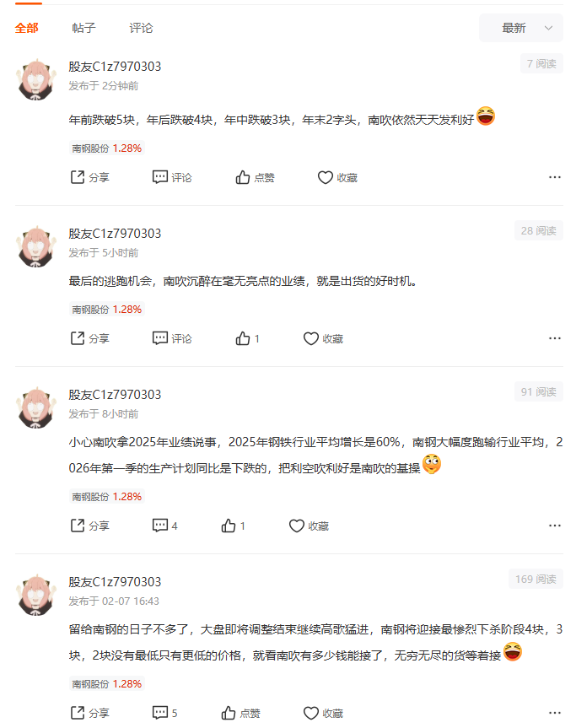Switch to the 帖子 tab
This screenshot has height=728, width=576.
[84, 28]
